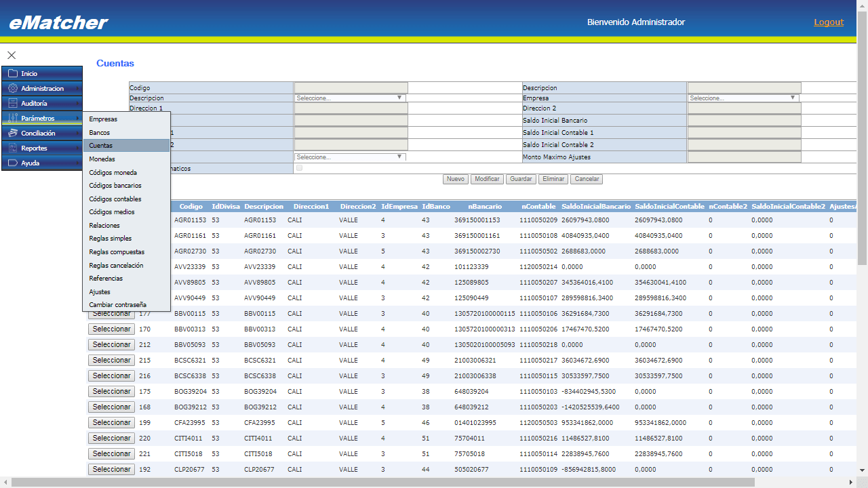Viewport: 868px width, 488px height.
Task: Open the Seleccione dropdown beside Monto Maximo Ajustes
Action: click(x=350, y=157)
